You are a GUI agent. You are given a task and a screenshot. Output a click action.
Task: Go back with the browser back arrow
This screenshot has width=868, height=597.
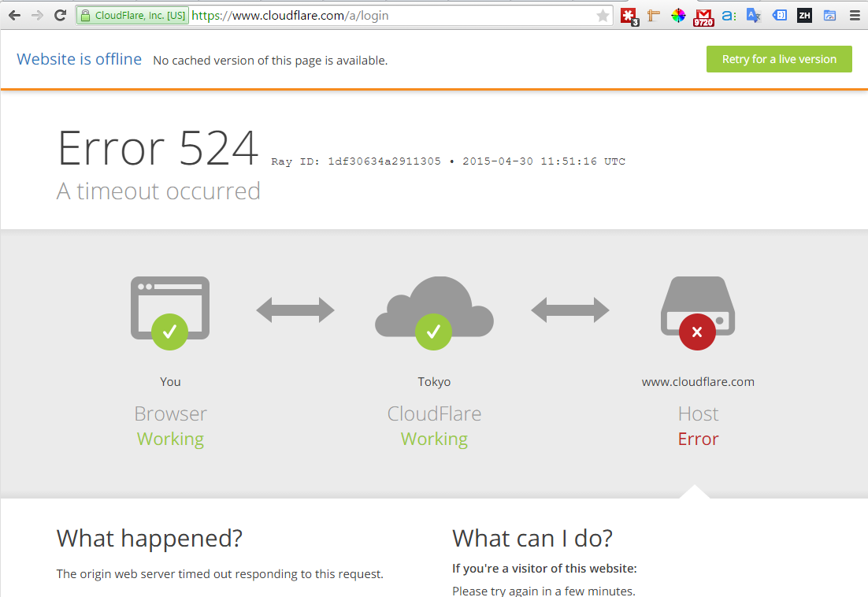[x=14, y=16]
